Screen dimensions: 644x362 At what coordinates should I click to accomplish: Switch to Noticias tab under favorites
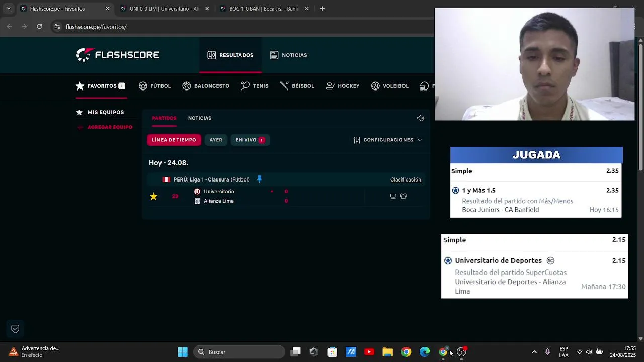(200, 118)
